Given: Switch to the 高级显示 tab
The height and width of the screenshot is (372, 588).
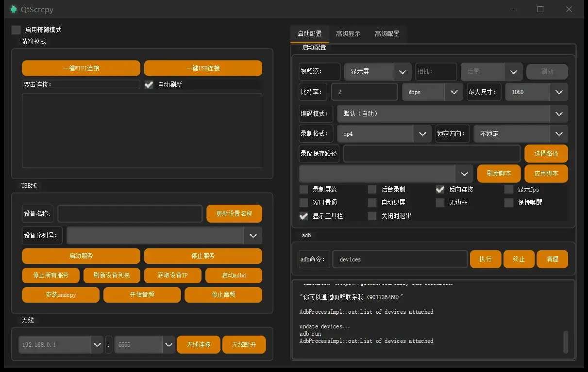Looking at the screenshot, I should click(x=348, y=34).
